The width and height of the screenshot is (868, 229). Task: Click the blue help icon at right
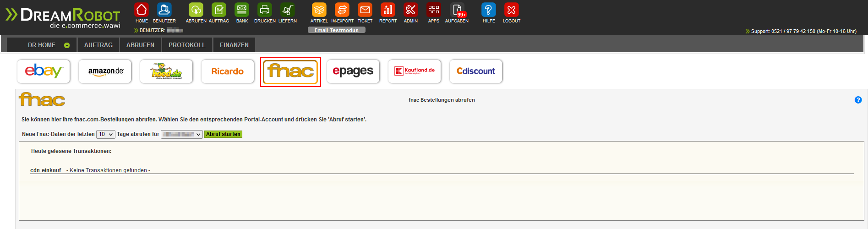pos(858,100)
